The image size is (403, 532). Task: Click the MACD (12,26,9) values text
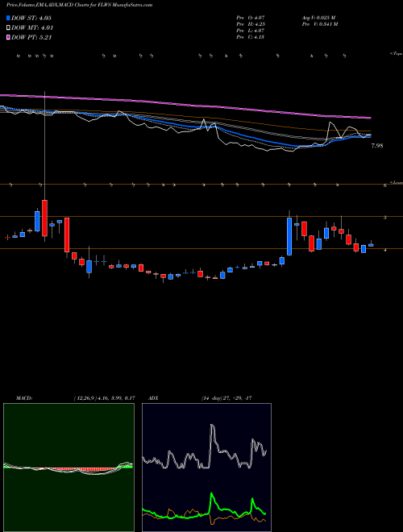pyautogui.click(x=104, y=398)
